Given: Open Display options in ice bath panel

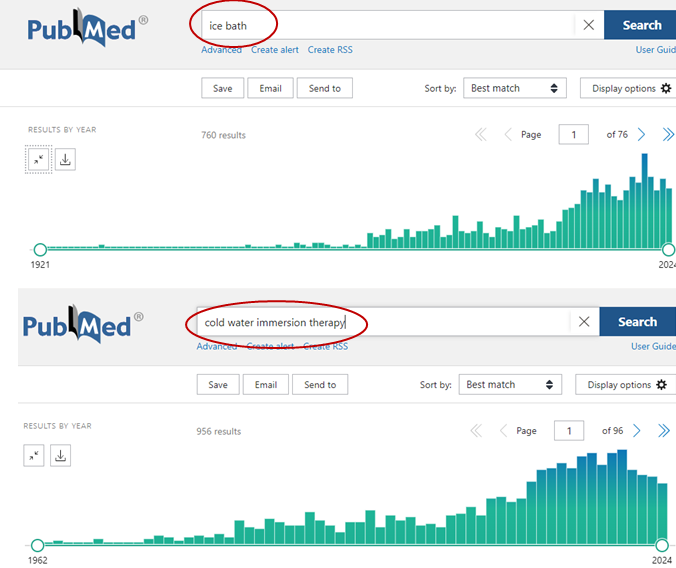Looking at the screenshot, I should tap(629, 88).
